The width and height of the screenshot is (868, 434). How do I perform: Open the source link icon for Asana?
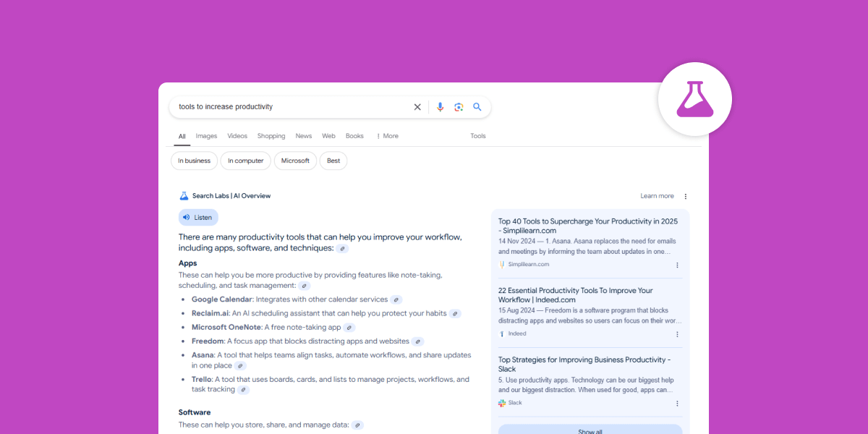tap(240, 366)
